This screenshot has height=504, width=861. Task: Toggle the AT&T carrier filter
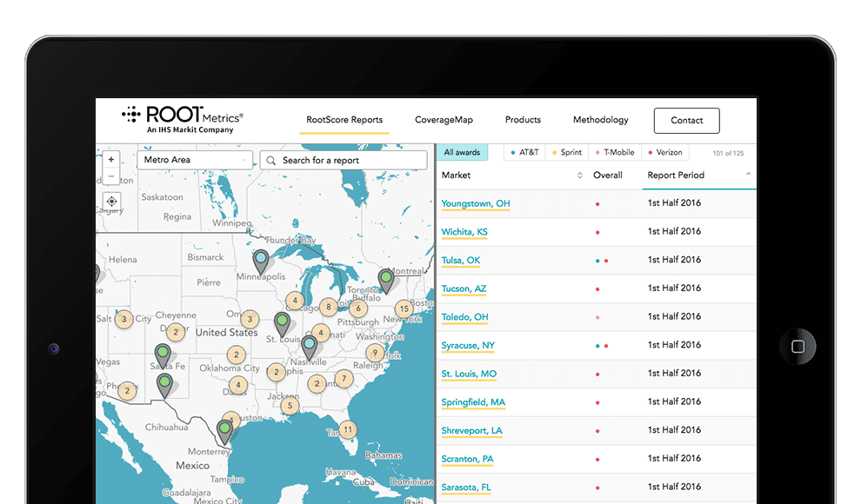pos(525,153)
